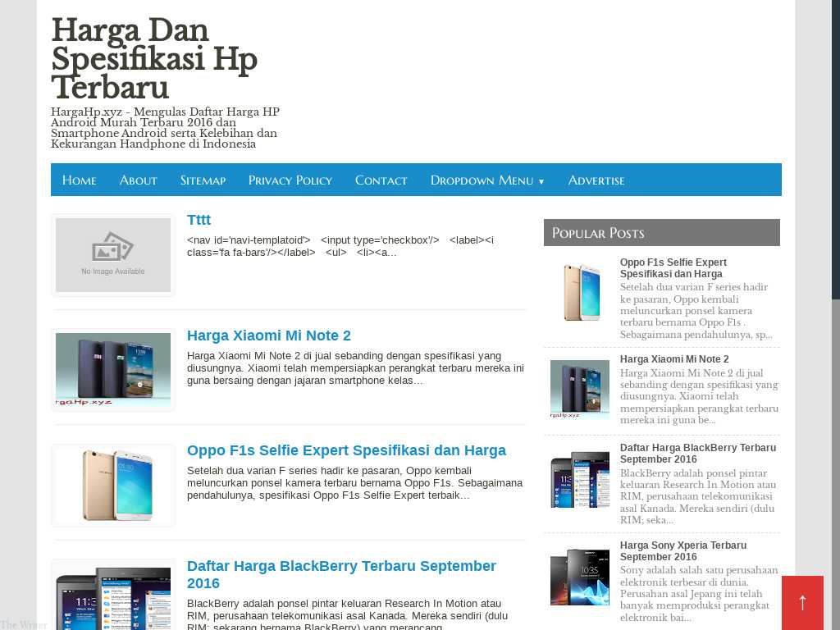Image resolution: width=840 pixels, height=630 pixels.
Task: Open the Sitemap menu item
Action: [x=203, y=180]
